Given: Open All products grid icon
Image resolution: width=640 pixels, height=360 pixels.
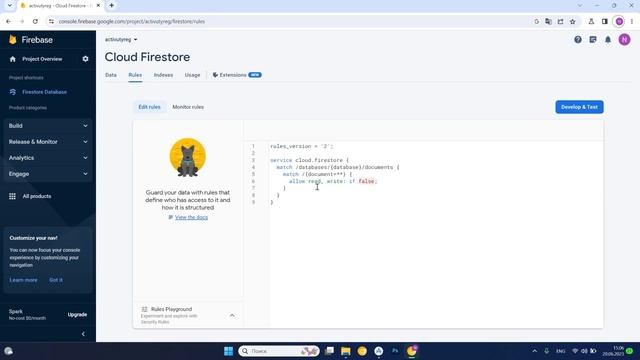Looking at the screenshot, I should (13, 196).
